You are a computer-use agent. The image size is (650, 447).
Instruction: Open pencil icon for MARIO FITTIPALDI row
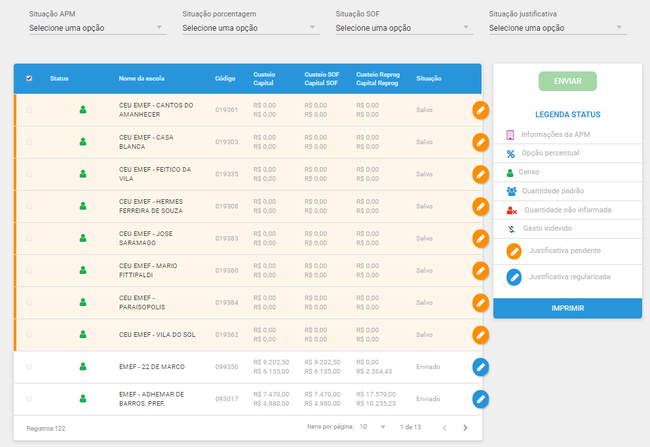tap(480, 271)
